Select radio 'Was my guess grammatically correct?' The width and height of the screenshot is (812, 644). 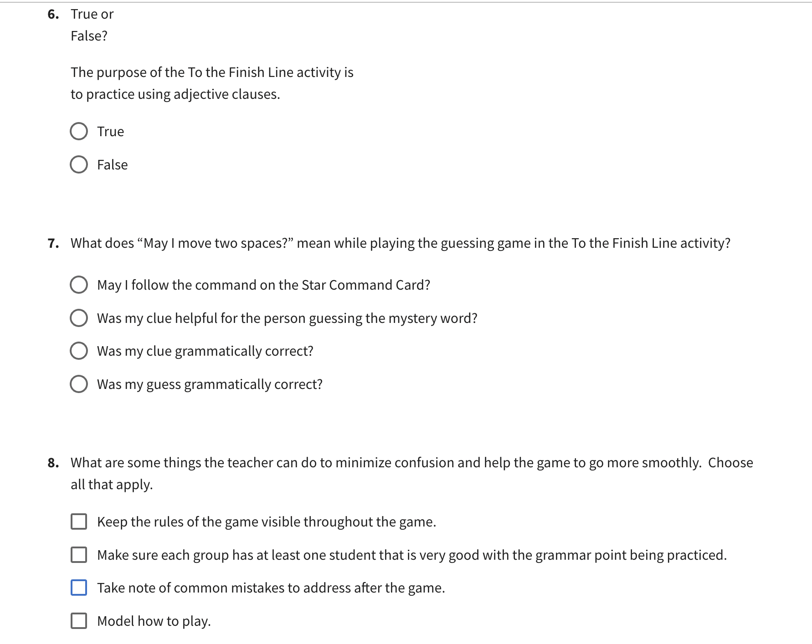coord(79,384)
